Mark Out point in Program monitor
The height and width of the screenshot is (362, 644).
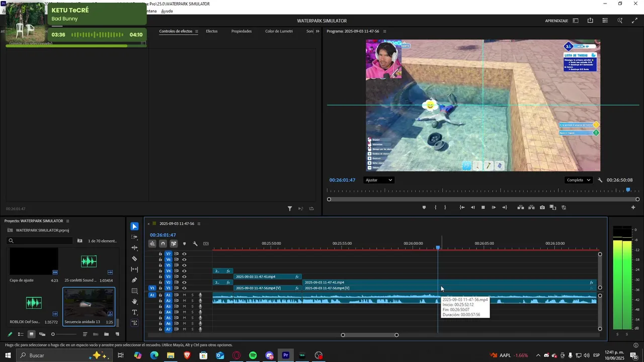[445, 207]
